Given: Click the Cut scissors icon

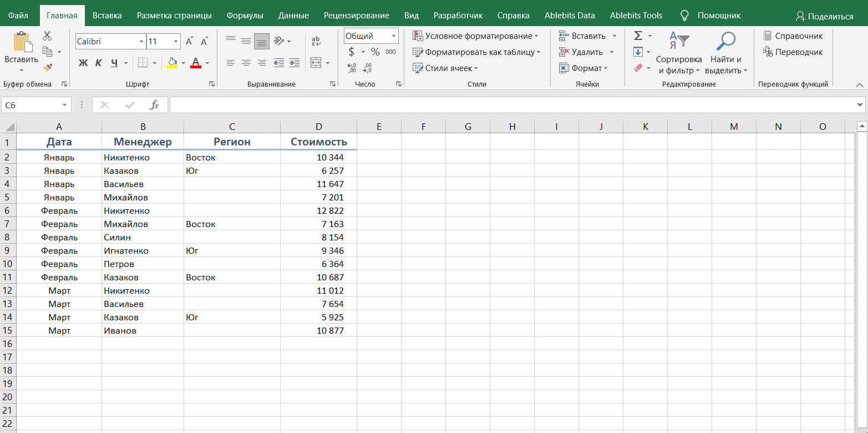Looking at the screenshot, I should [x=47, y=36].
